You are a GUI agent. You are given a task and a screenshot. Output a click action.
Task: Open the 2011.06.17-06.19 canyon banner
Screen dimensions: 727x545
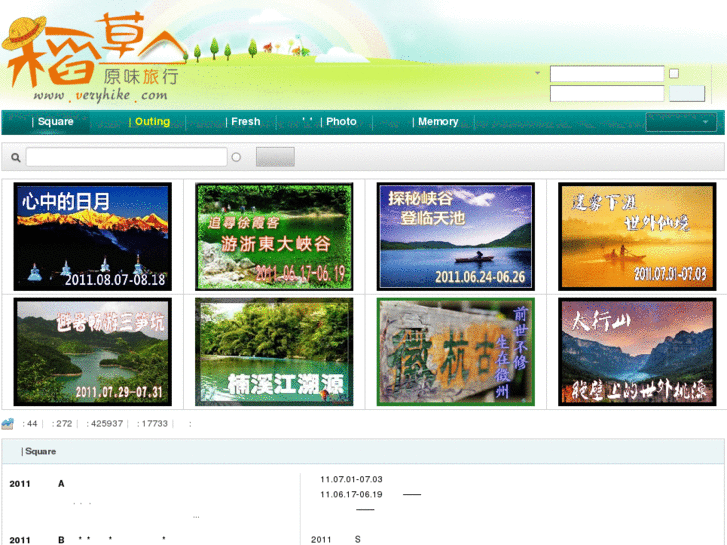click(274, 237)
